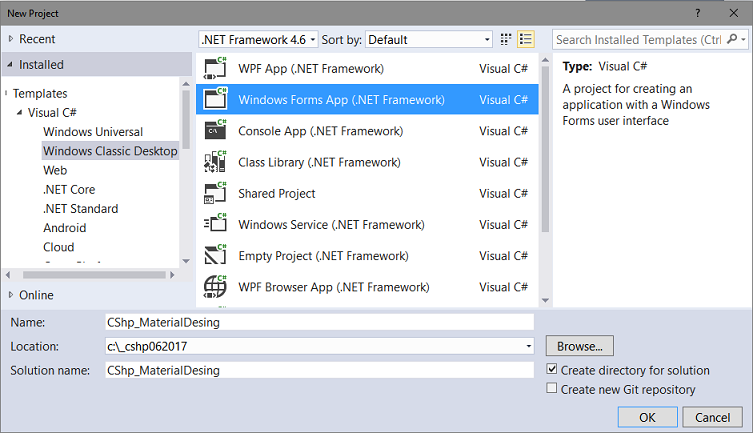Image resolution: width=753 pixels, height=433 pixels.
Task: Select Console App (.NET Framework) template
Action: (367, 131)
